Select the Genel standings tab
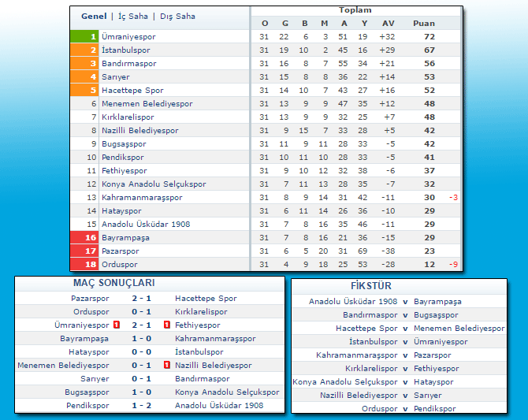The image size is (528, 420). pos(94,16)
